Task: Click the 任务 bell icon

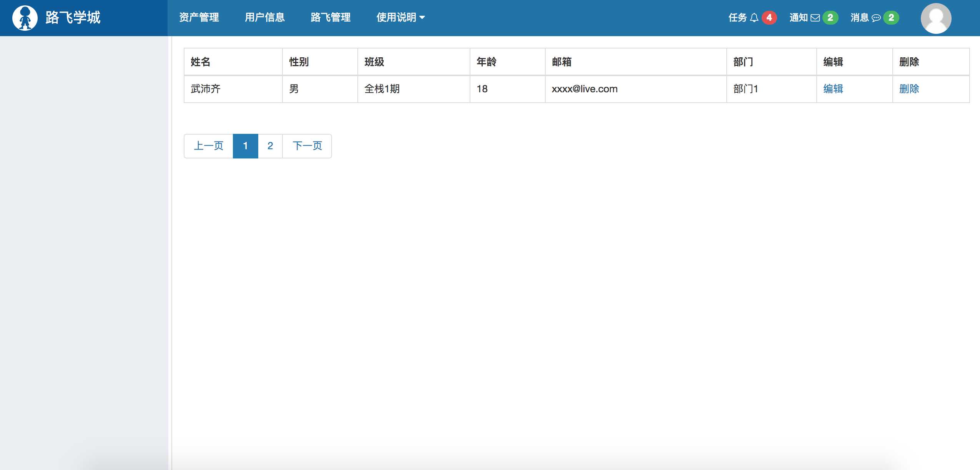Action: coord(754,18)
